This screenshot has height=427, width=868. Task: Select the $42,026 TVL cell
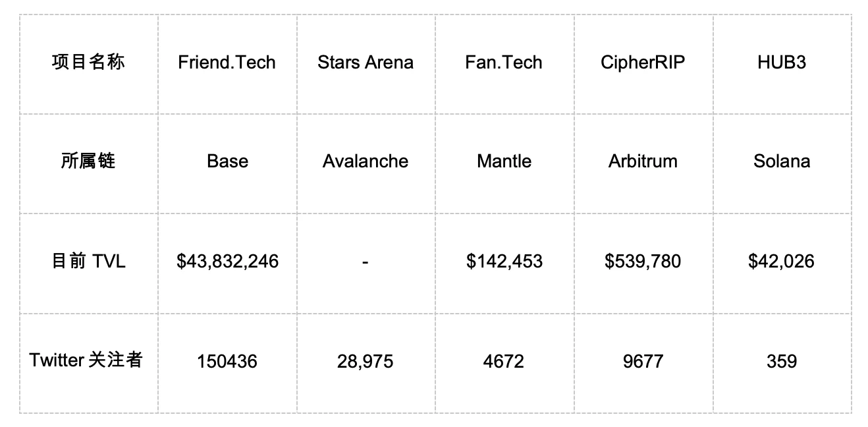coord(782,262)
